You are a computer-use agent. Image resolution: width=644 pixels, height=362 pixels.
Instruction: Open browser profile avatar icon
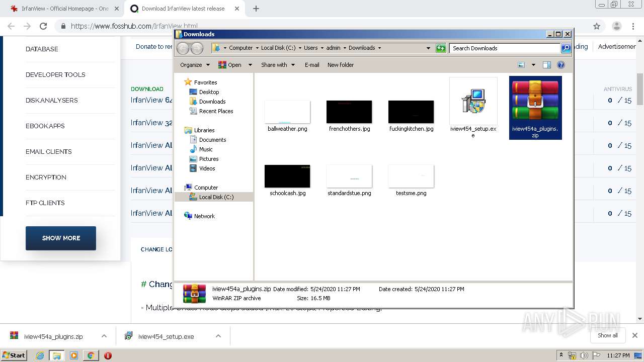coord(616,26)
